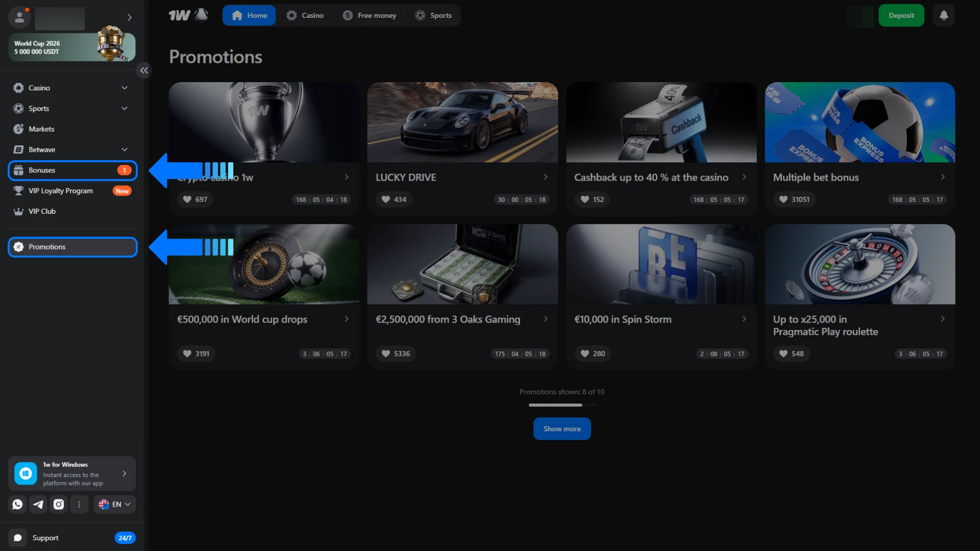Open the Free money tab
980x551 pixels.
[x=369, y=15]
